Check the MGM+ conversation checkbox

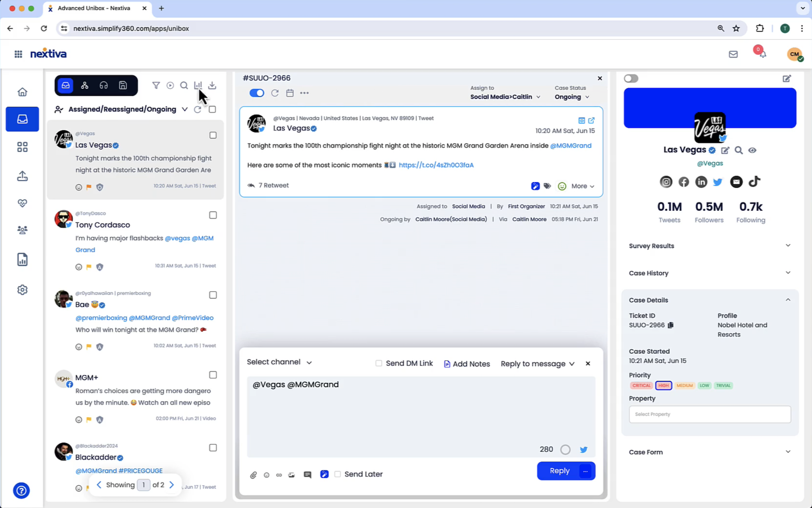pos(213,375)
